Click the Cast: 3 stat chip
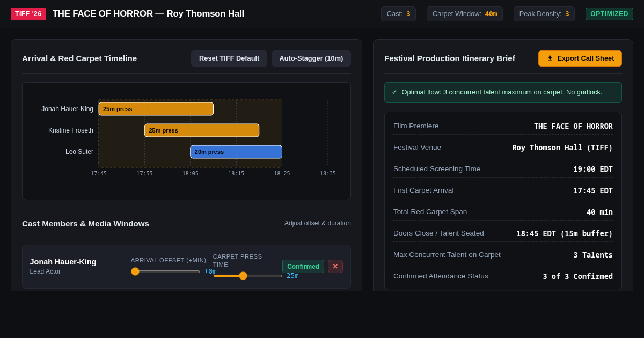The image size is (644, 338). 398,14
